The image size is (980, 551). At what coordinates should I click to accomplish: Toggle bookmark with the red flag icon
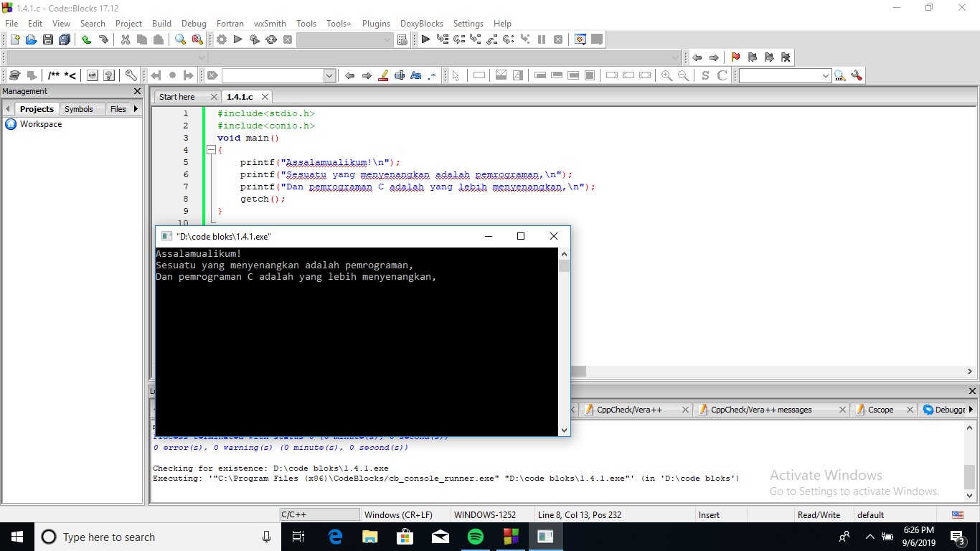(735, 57)
